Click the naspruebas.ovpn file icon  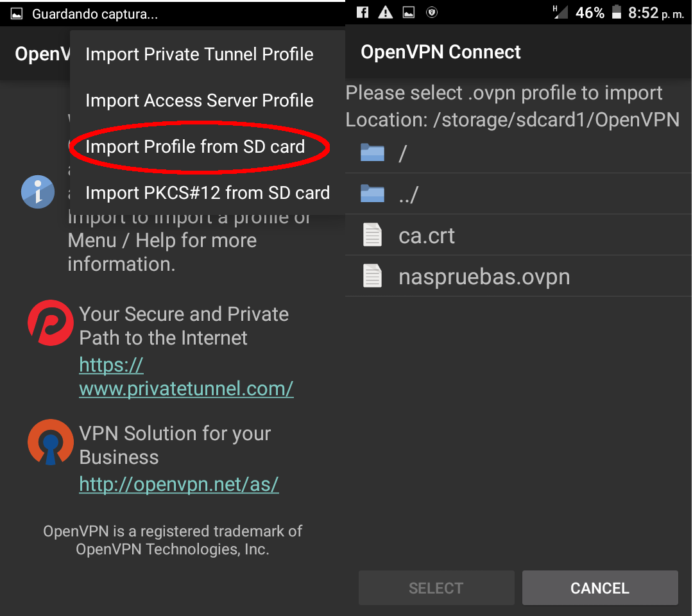click(372, 277)
